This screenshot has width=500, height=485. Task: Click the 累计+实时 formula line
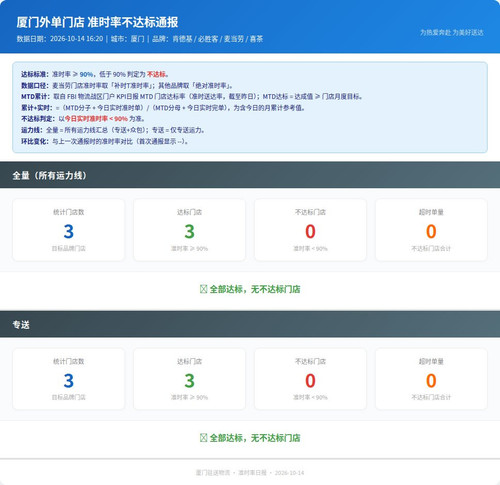[x=163, y=108]
